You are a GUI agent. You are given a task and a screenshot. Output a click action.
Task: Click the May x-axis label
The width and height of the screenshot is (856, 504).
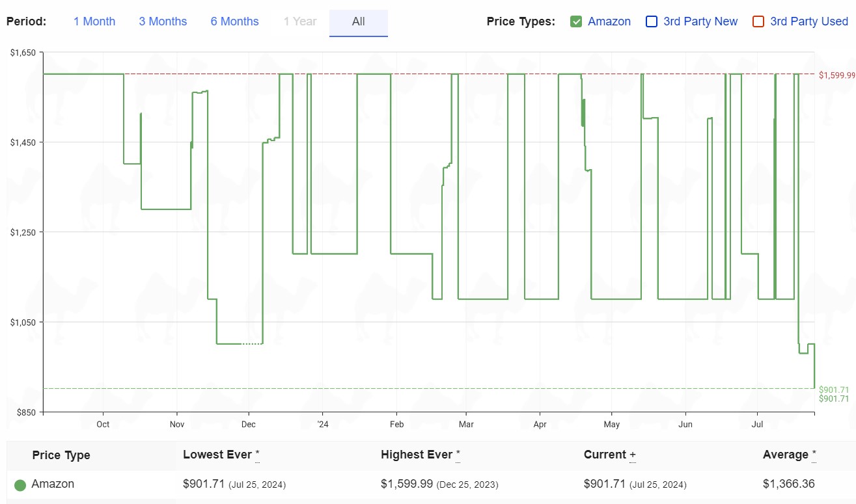(611, 425)
